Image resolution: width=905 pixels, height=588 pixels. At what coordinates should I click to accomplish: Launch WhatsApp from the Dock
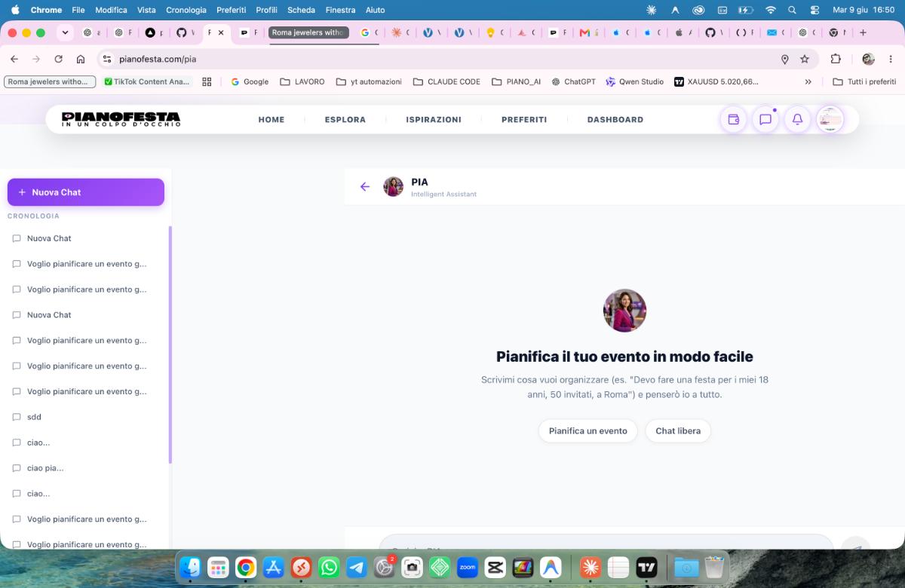coord(329,567)
